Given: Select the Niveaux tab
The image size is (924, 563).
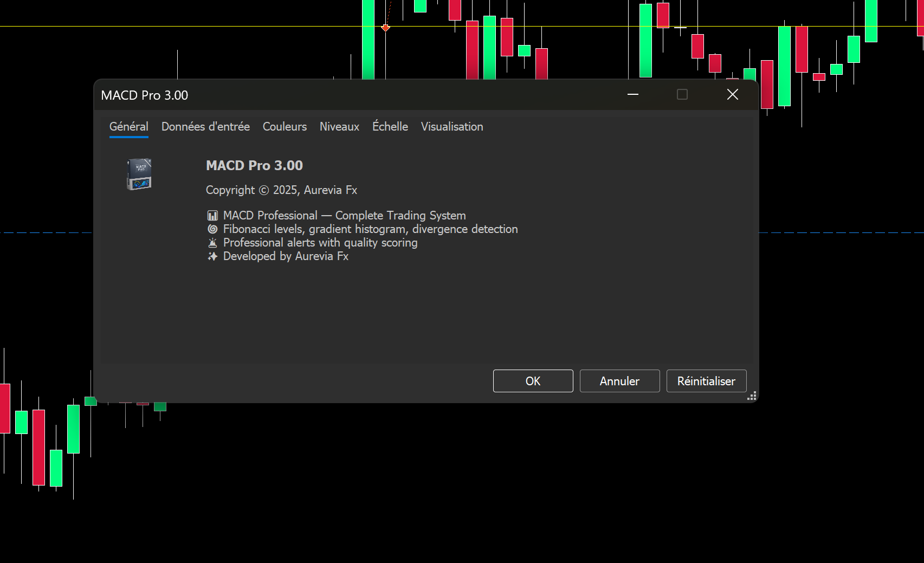Looking at the screenshot, I should point(339,126).
